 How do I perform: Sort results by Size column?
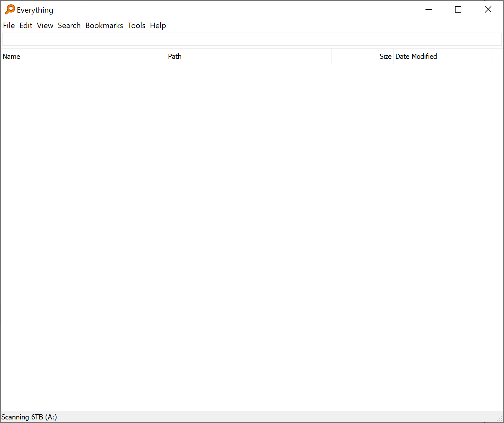(x=362, y=56)
